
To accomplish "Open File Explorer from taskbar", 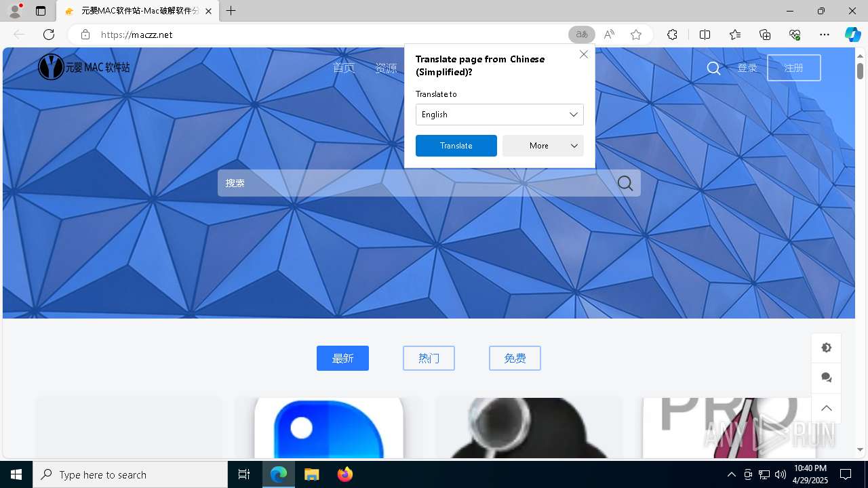I will [311, 474].
